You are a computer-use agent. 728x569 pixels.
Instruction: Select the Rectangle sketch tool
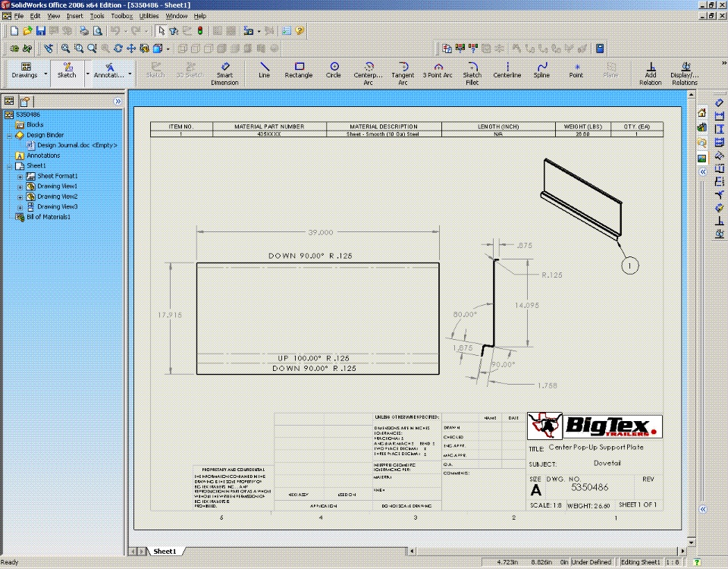tap(299, 70)
